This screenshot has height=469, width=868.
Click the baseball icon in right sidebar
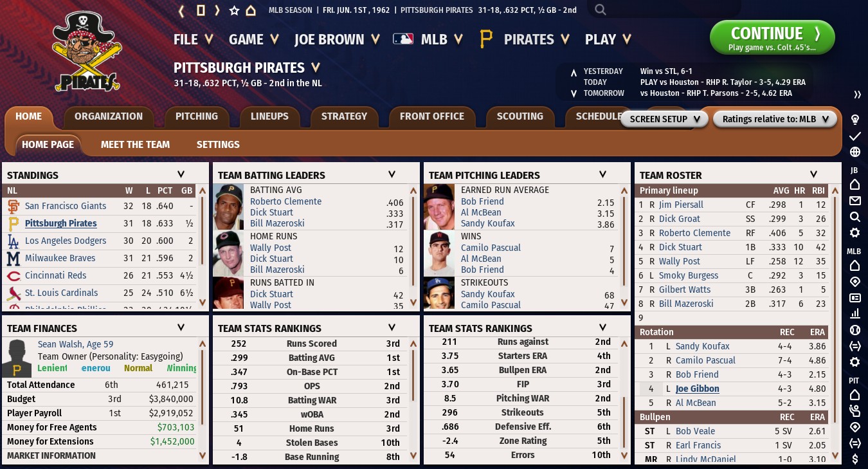[x=855, y=330]
